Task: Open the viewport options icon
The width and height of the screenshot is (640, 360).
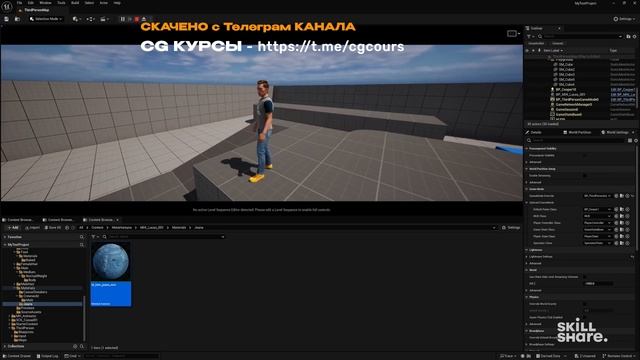Action: (x=512, y=33)
